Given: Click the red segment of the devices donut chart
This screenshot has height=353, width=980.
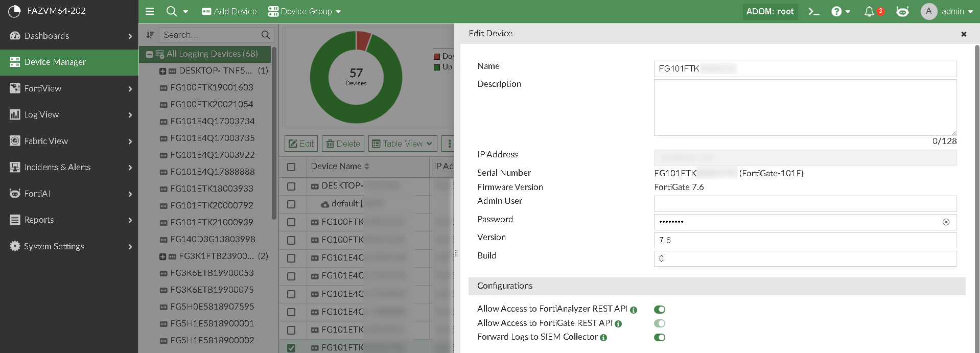Looking at the screenshot, I should 363,41.
